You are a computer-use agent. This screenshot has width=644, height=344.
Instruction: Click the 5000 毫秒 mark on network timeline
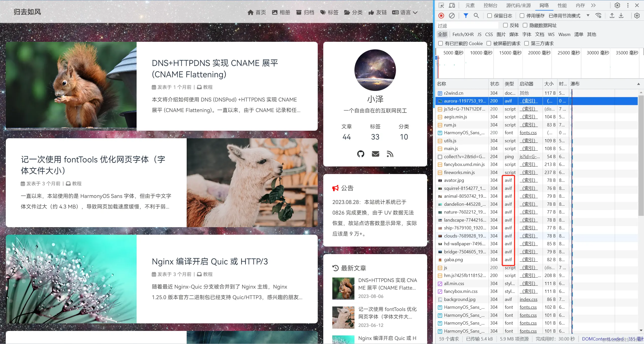453,53
